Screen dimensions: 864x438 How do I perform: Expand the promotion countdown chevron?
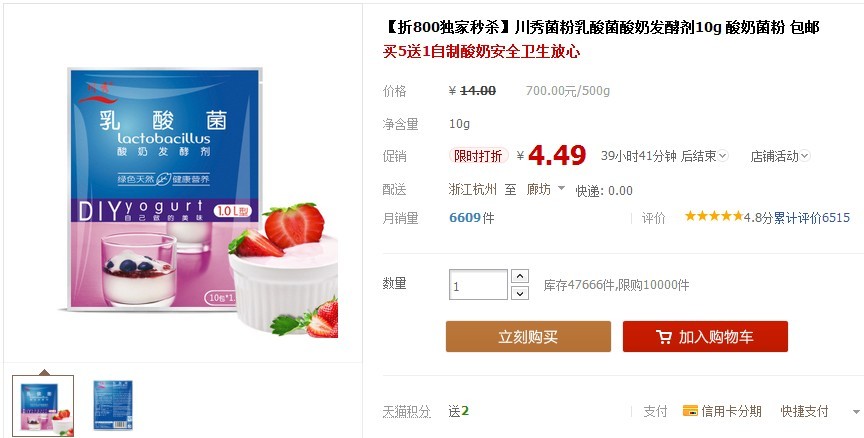(x=723, y=156)
